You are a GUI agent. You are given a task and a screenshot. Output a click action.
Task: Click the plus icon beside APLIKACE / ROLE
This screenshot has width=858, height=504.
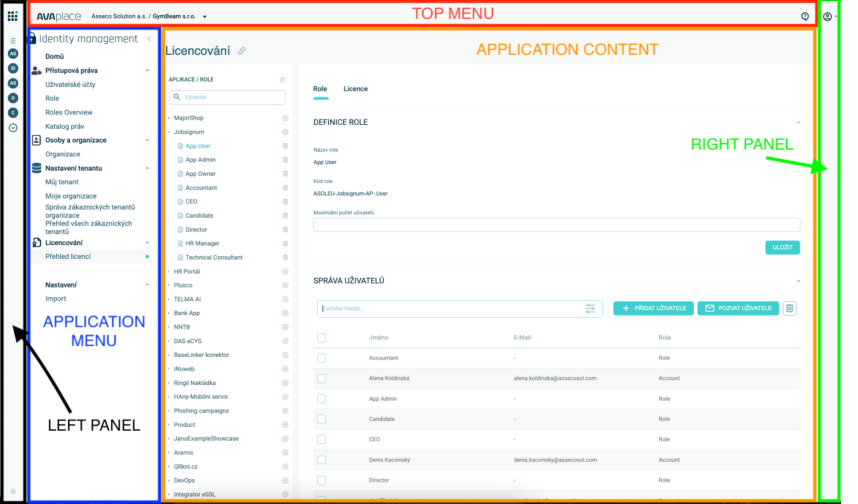click(x=283, y=80)
